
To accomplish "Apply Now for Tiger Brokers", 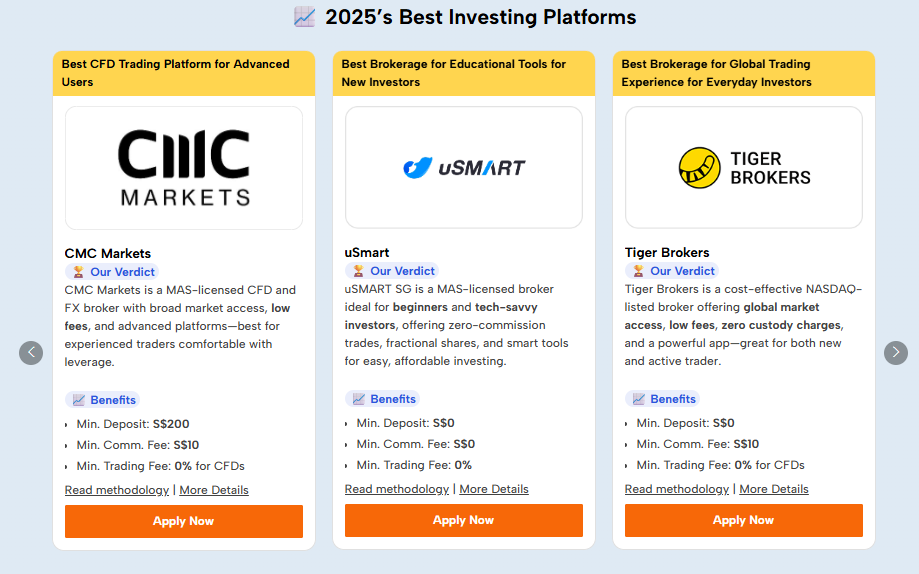I will coord(744,520).
